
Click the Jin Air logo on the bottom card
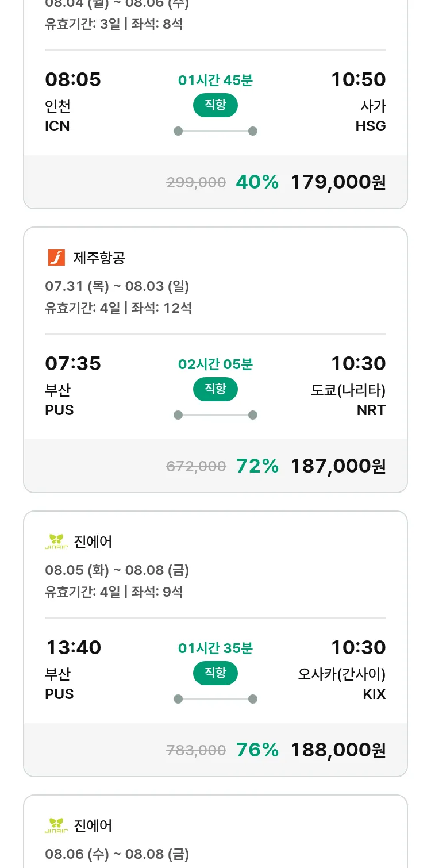(x=56, y=825)
